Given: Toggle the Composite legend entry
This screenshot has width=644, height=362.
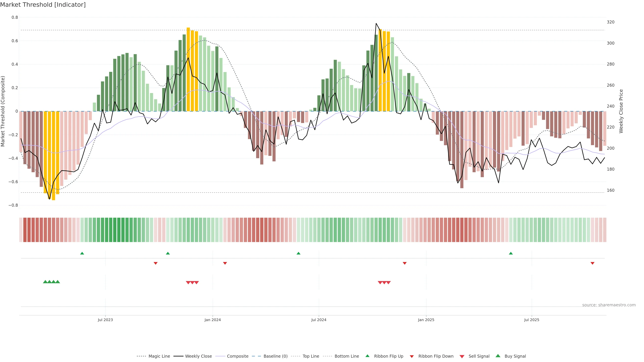Looking at the screenshot, I should tap(237, 356).
